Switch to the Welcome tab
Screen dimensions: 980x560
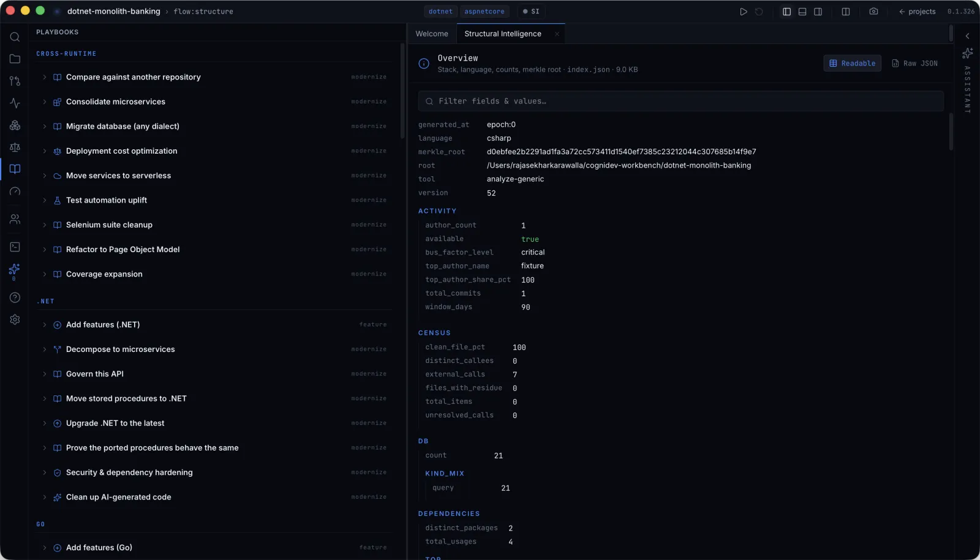pyautogui.click(x=432, y=34)
